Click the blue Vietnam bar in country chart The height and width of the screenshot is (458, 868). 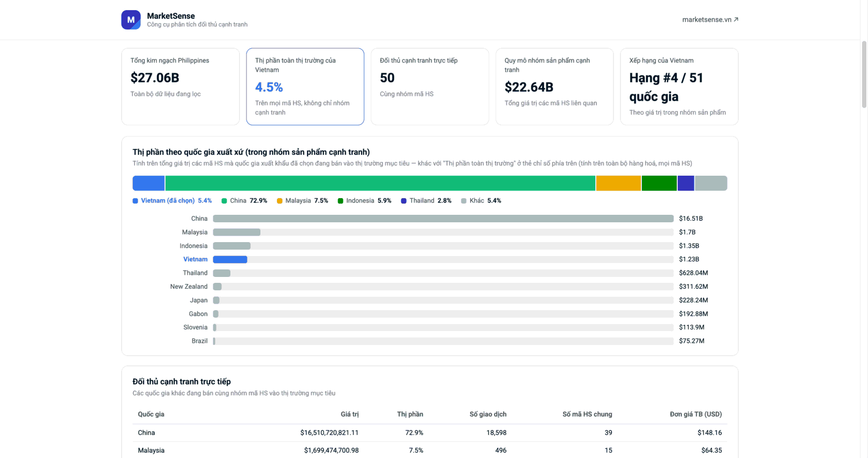(230, 259)
